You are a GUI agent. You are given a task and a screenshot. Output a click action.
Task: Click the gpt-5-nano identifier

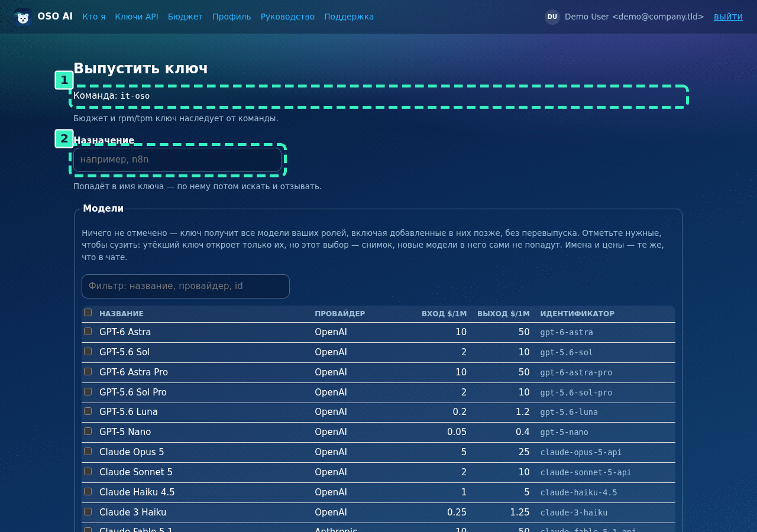click(564, 432)
